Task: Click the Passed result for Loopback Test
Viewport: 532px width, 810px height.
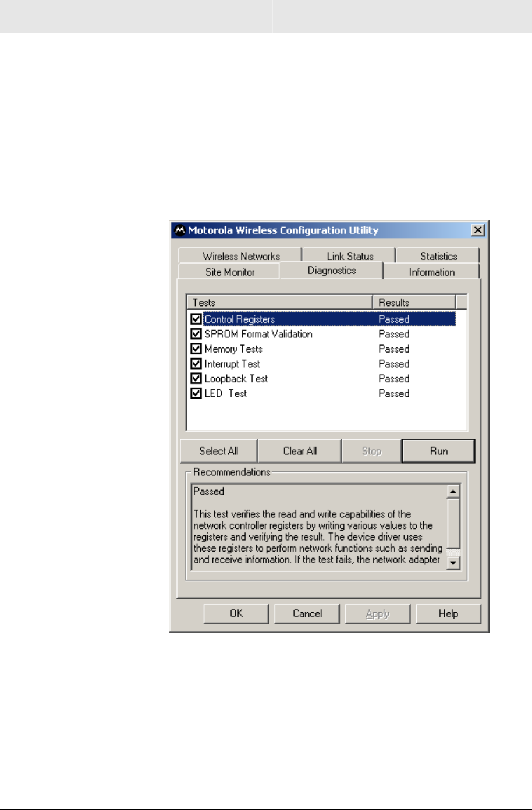Action: [x=394, y=379]
